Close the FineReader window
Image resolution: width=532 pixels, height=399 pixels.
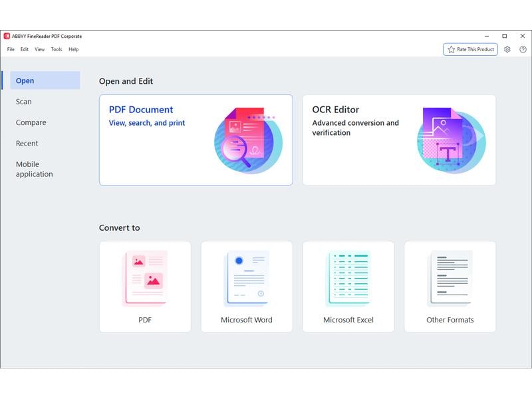523,36
